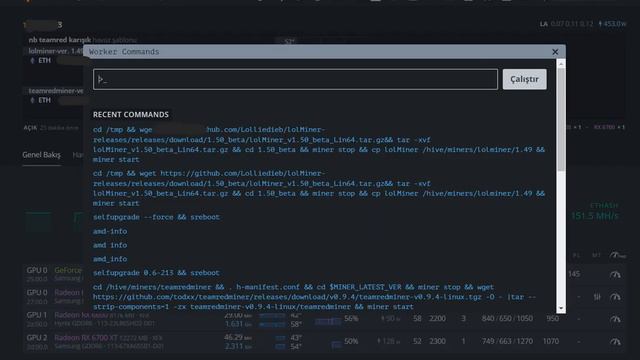
Task: Select the first lolMiner 1.50_beta command
Action: (318, 144)
